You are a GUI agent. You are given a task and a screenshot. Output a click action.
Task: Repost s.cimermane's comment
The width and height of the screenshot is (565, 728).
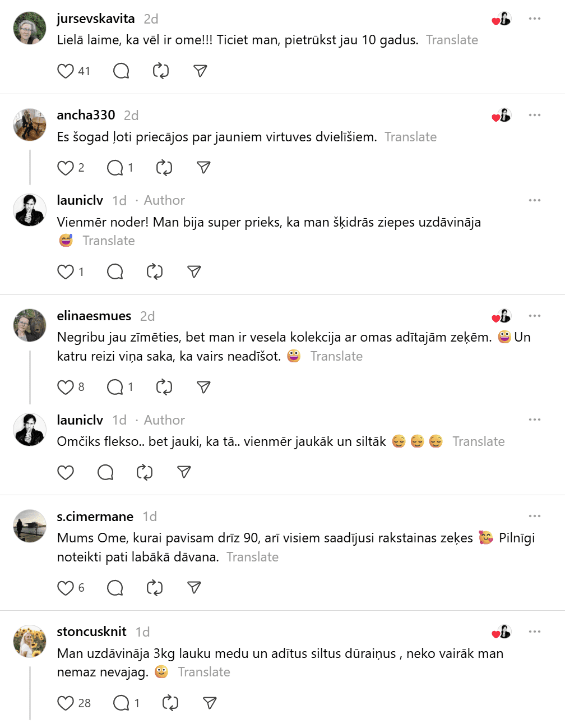click(x=155, y=588)
